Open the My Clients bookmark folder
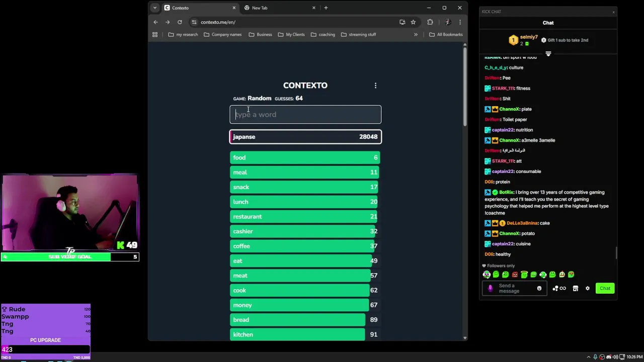The width and height of the screenshot is (644, 362). coord(291,35)
